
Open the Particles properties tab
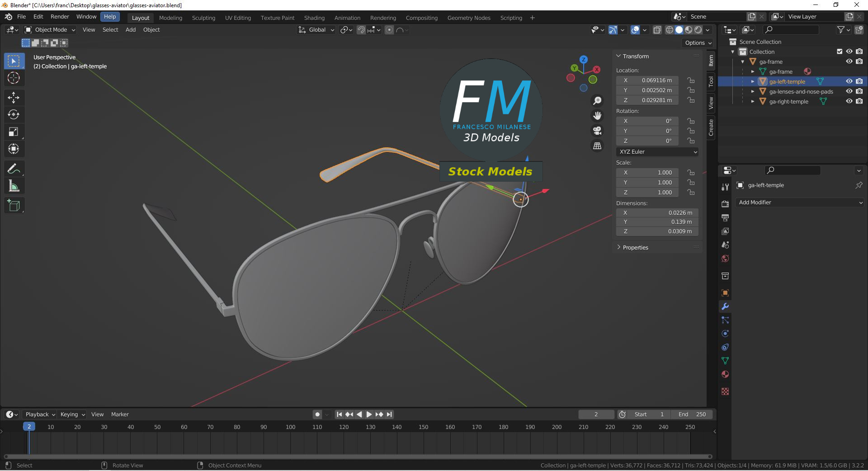click(725, 320)
